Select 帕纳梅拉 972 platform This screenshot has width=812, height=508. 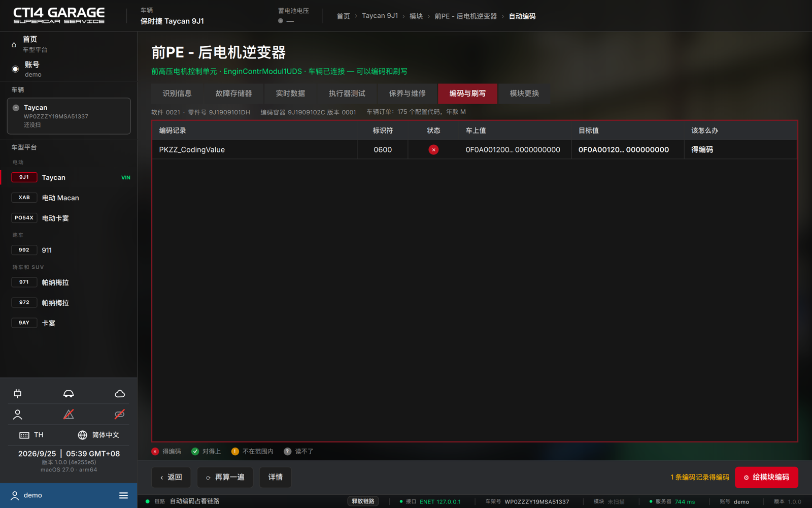[x=69, y=303]
